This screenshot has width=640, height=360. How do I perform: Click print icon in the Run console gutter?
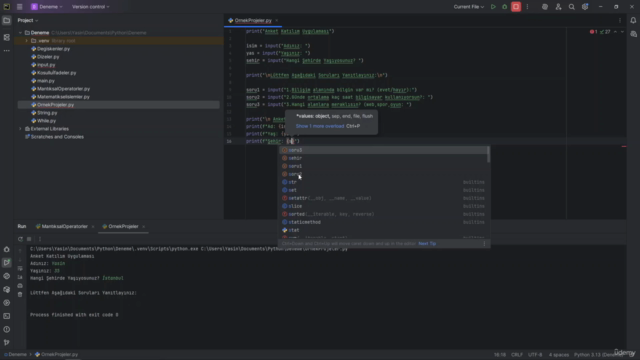[x=20, y=286]
